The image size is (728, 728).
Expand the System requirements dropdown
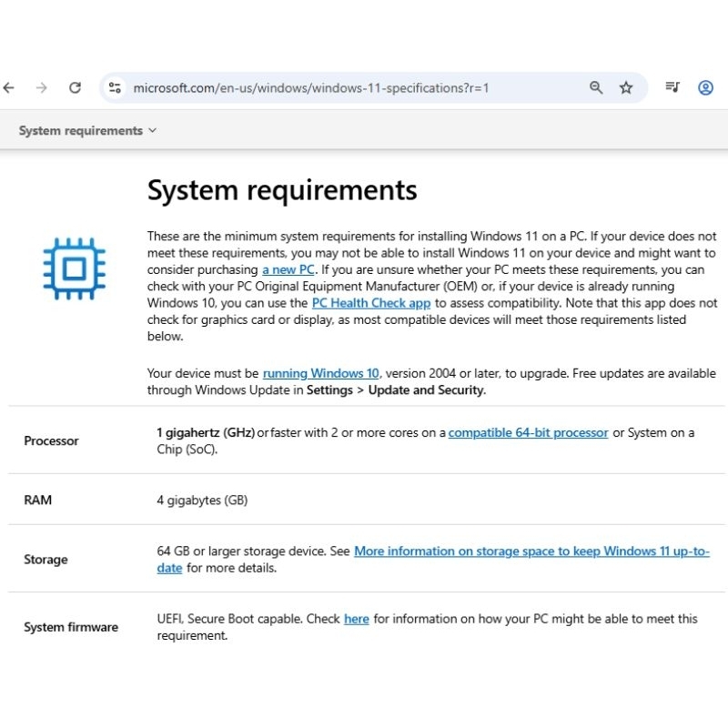point(87,131)
